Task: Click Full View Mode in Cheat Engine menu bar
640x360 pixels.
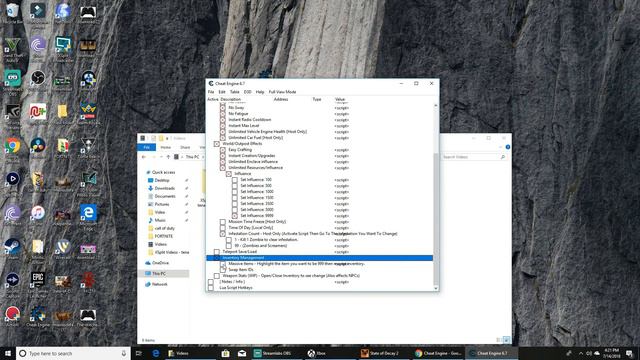Action: [282, 92]
